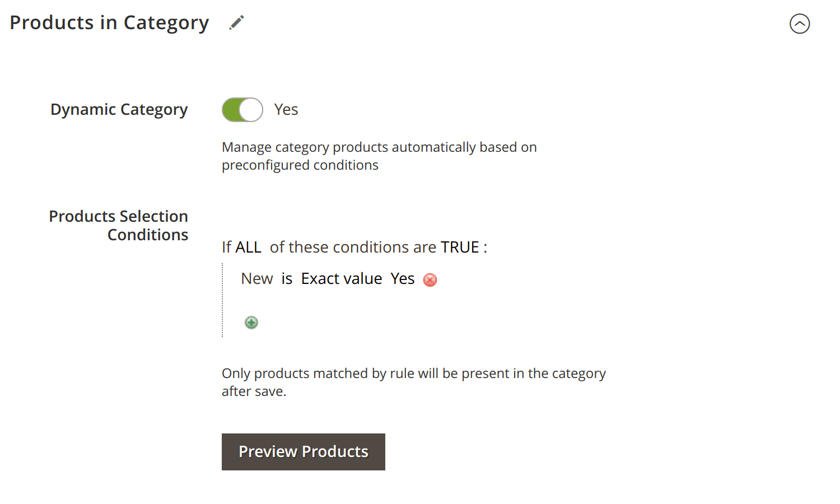840x504 pixels.
Task: Click the "of these conditions are" text
Action: click(x=353, y=247)
